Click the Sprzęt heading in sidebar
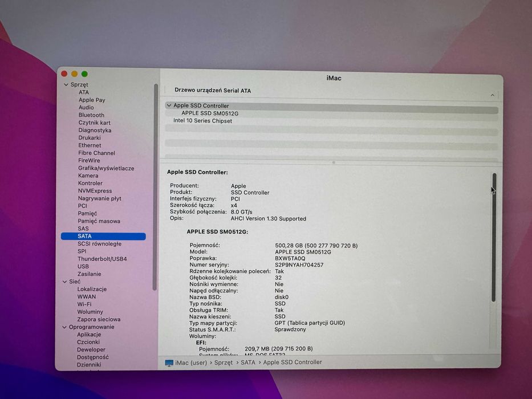Image resolution: width=532 pixels, height=399 pixels. pyautogui.click(x=79, y=84)
